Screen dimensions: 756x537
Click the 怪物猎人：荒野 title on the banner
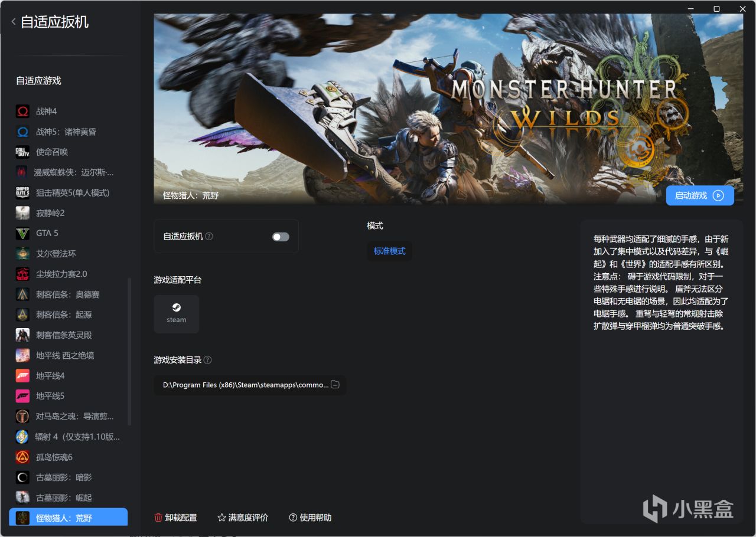[x=191, y=195]
